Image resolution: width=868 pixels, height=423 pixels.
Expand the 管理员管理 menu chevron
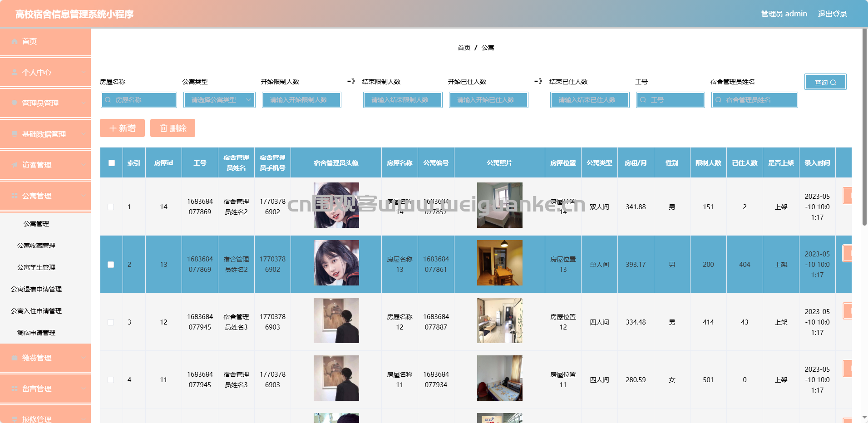(x=84, y=103)
